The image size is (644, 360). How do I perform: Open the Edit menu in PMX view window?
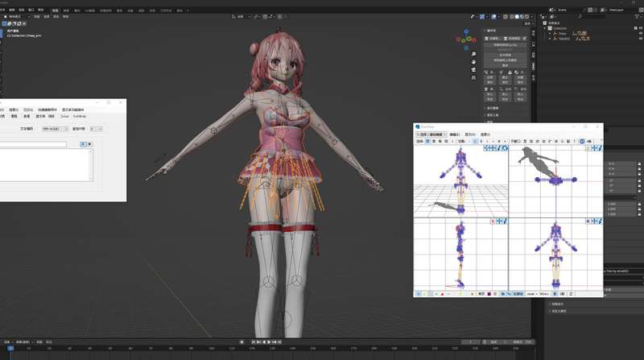[x=455, y=134]
